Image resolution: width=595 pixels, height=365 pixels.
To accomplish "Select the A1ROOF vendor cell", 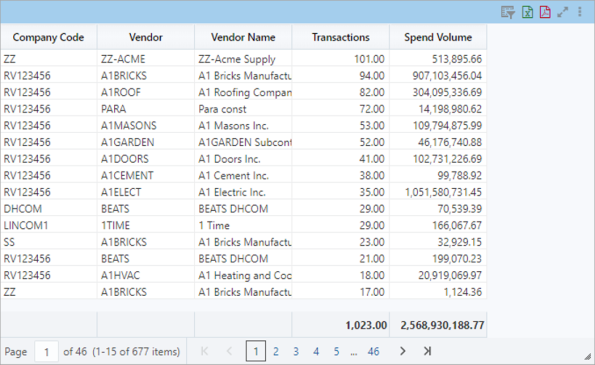I will tap(146, 92).
